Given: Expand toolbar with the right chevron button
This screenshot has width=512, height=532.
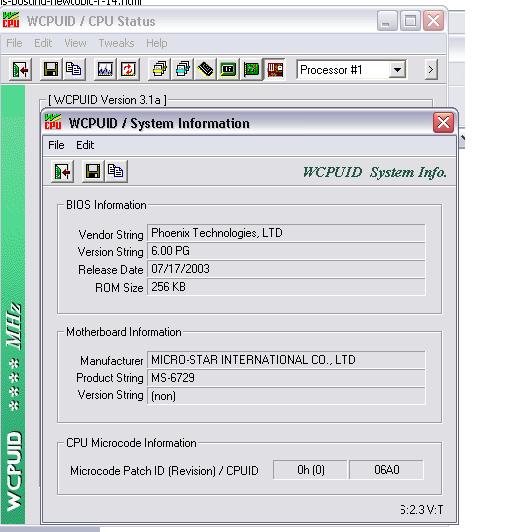Looking at the screenshot, I should [431, 70].
